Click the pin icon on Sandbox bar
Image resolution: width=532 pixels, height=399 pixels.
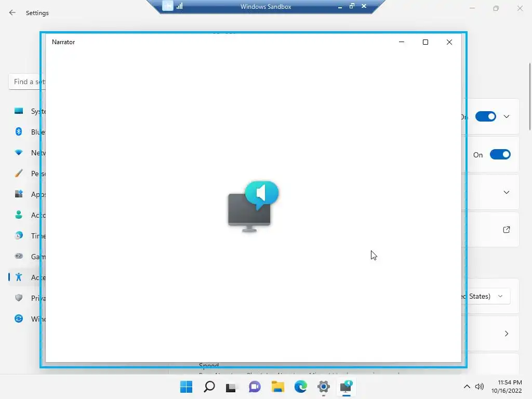pos(168,6)
